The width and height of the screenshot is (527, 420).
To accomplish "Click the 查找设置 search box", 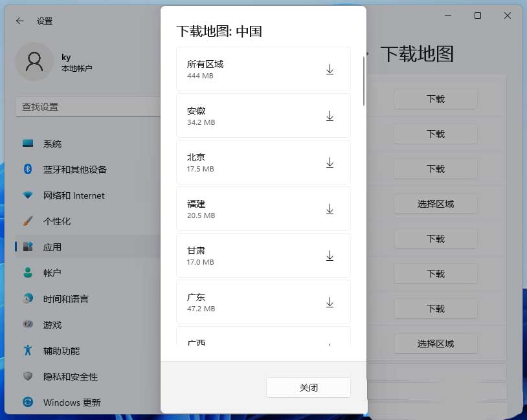I will click(87, 107).
